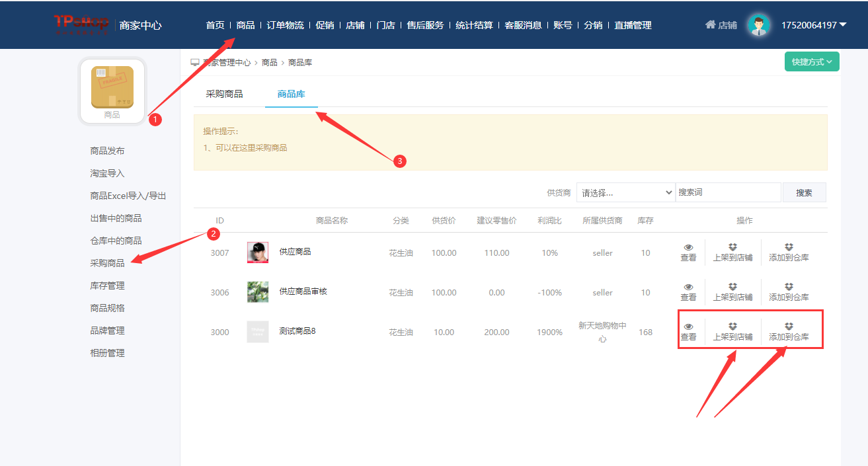
Task: Switch to the 采购商品 tab
Action: click(224, 94)
